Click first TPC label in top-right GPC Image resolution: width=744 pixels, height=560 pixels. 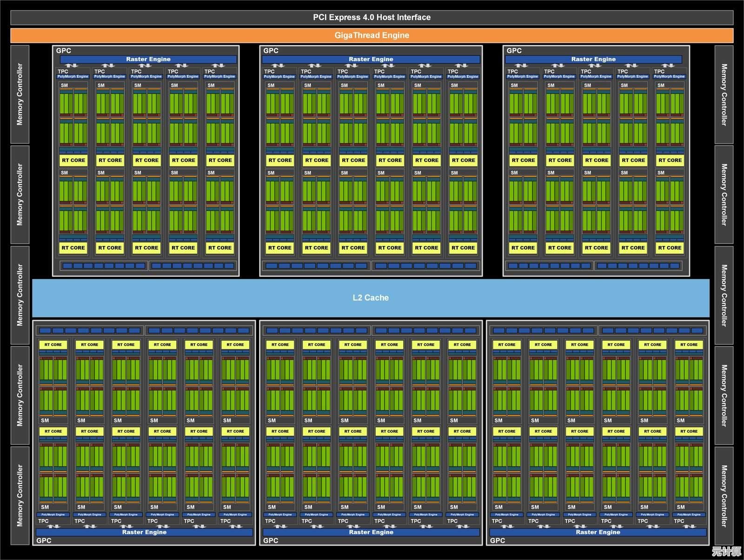pyautogui.click(x=512, y=72)
